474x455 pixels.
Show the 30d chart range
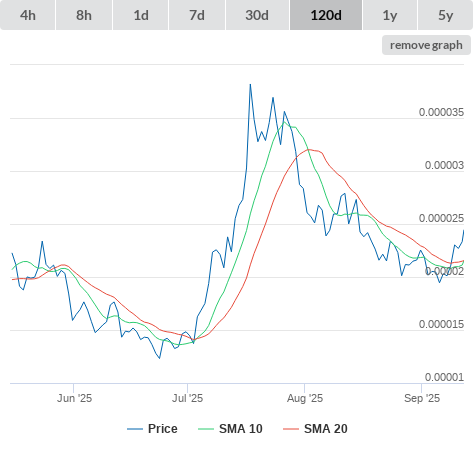point(257,15)
